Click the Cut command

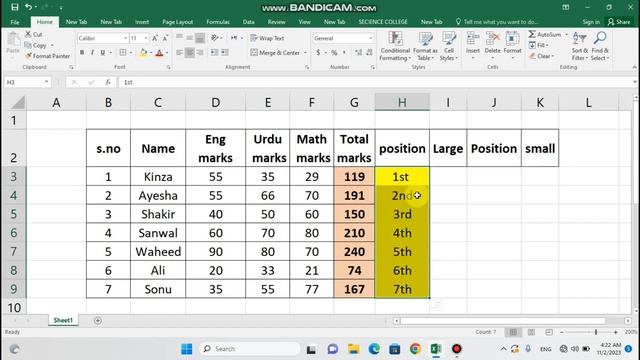(33, 34)
